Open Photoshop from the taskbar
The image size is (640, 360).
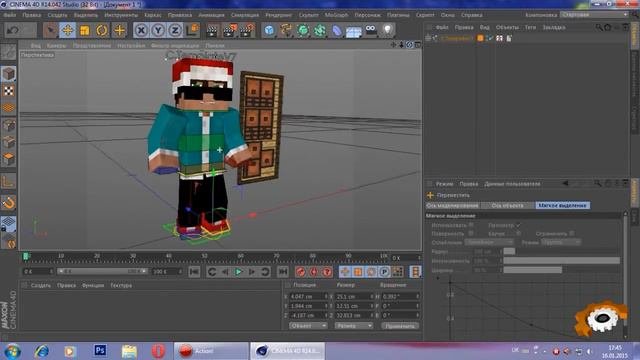pos(100,351)
